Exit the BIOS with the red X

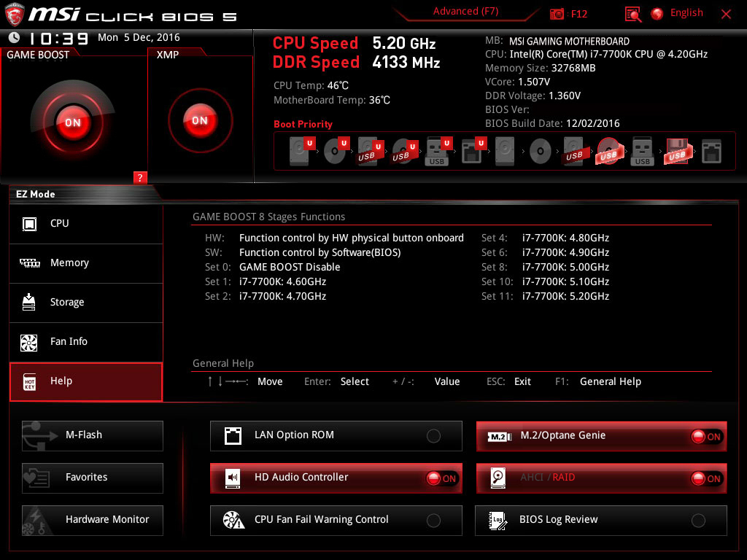726,15
